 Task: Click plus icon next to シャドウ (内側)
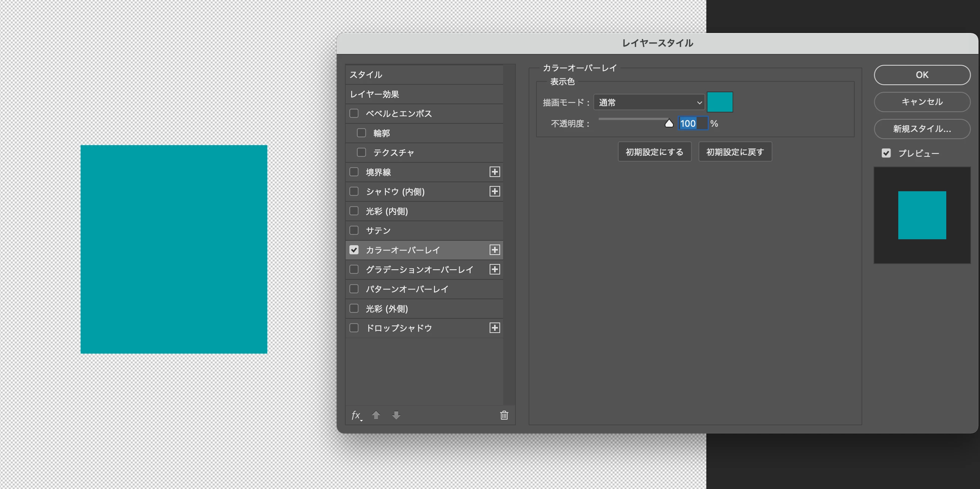click(x=494, y=191)
